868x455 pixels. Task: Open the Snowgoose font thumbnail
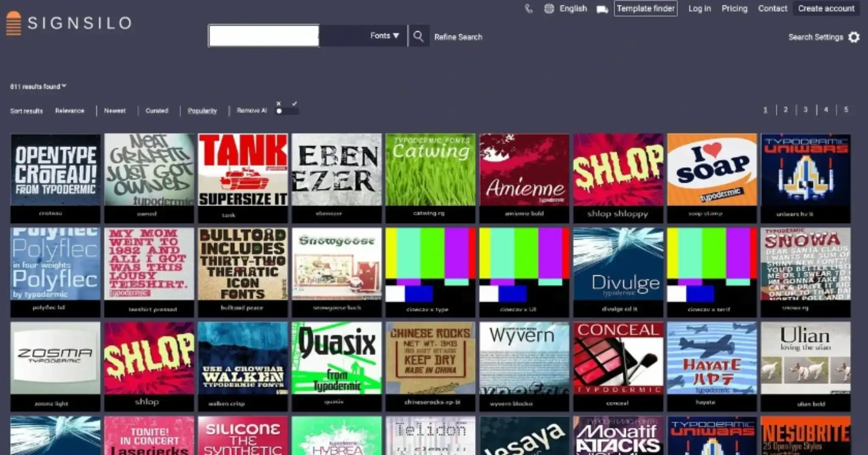click(x=337, y=272)
